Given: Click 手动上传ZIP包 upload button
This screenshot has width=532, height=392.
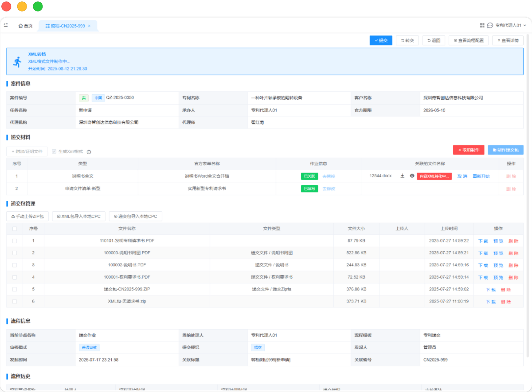Looking at the screenshot, I should click(x=27, y=217).
